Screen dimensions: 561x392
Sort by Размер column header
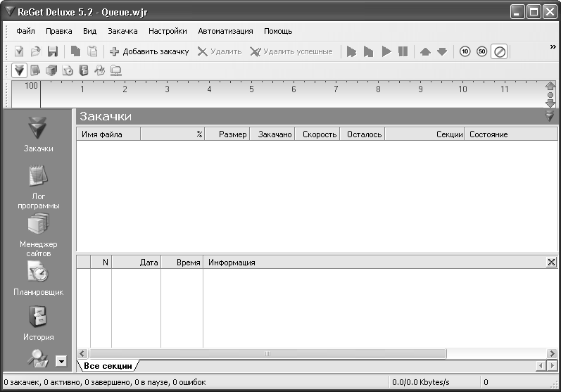(227, 134)
